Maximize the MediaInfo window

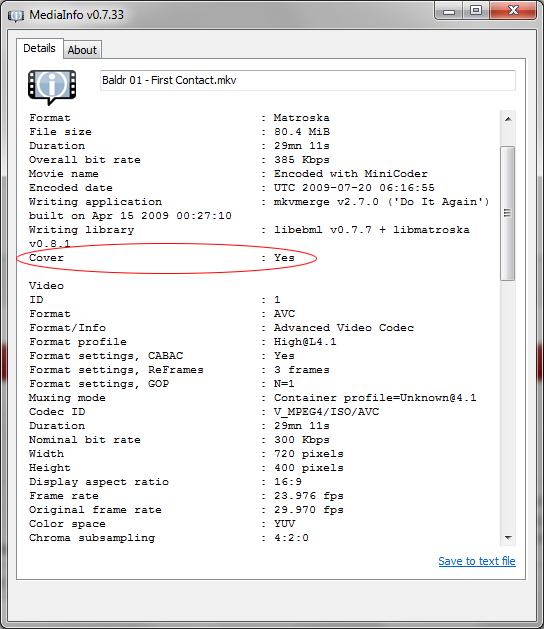pyautogui.click(x=476, y=11)
